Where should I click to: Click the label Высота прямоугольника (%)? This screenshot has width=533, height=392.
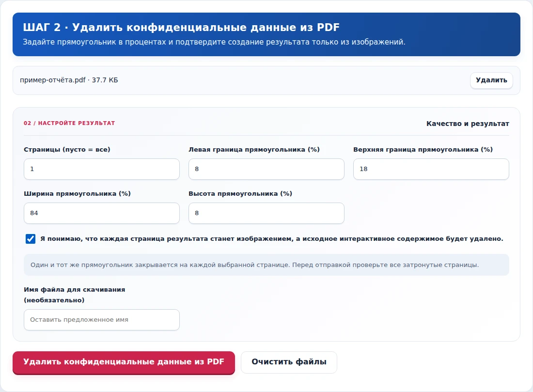tap(240, 194)
